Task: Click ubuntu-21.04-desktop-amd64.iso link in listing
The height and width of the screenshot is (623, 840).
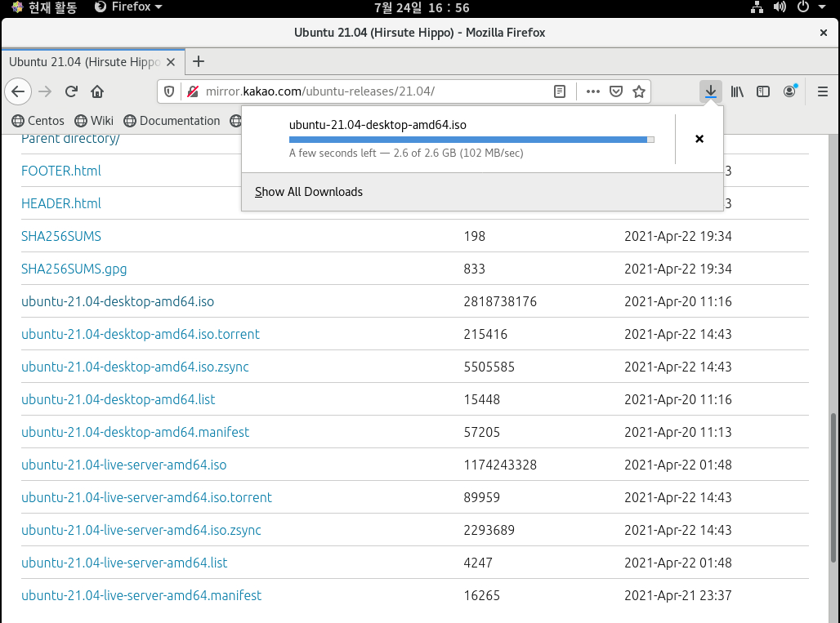Action: (x=118, y=301)
